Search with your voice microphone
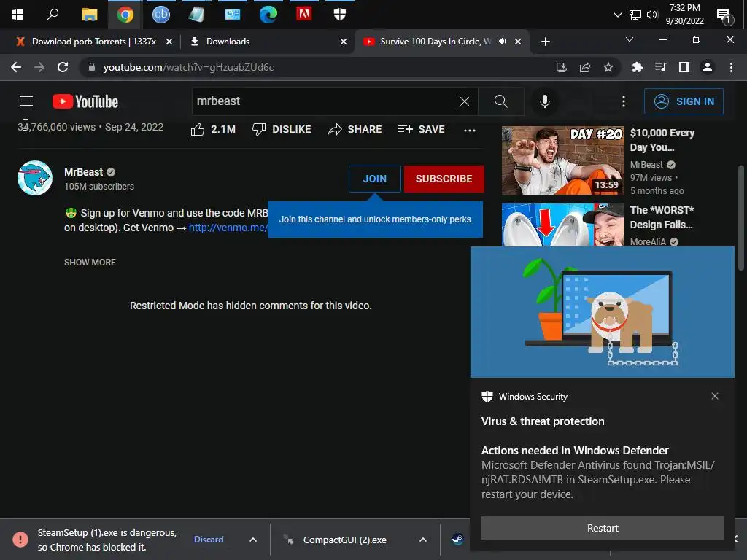The height and width of the screenshot is (560, 747). [x=545, y=101]
